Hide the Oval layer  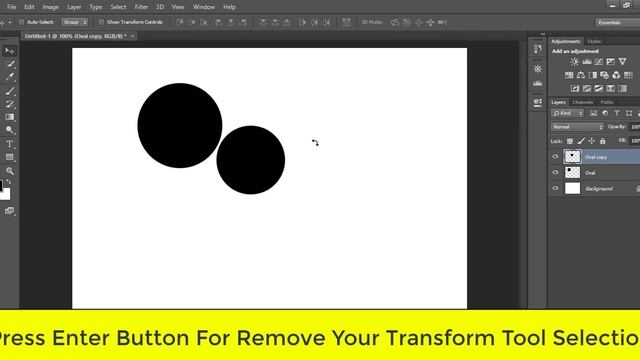(x=555, y=173)
